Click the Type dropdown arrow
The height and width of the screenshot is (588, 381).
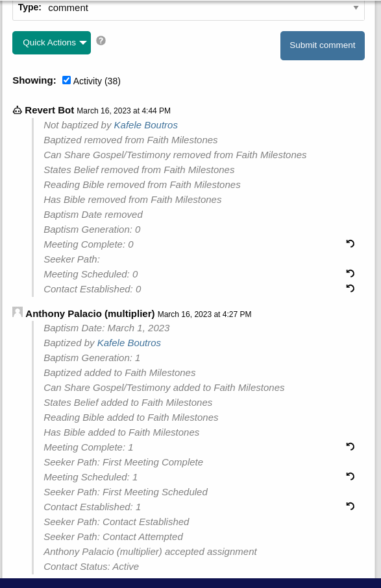click(356, 8)
